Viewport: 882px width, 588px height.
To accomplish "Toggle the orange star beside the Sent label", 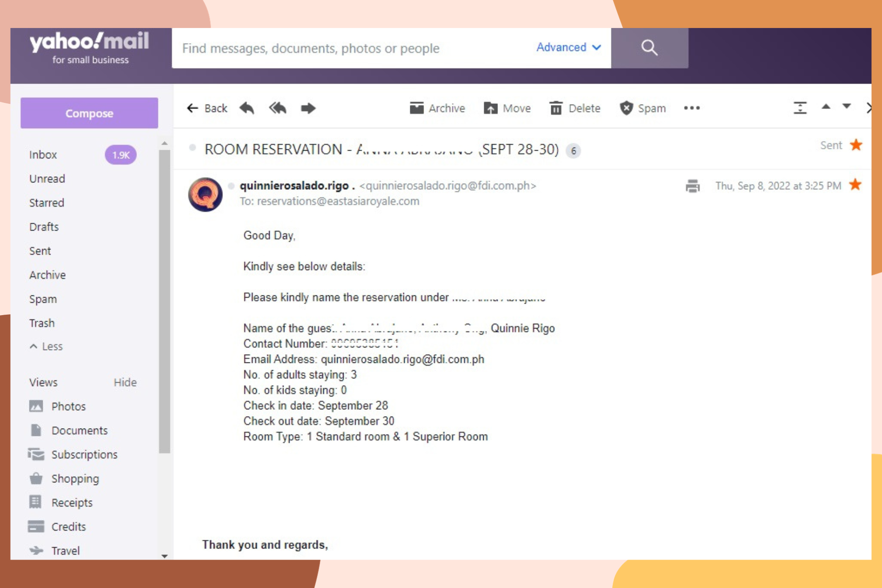I will [856, 145].
